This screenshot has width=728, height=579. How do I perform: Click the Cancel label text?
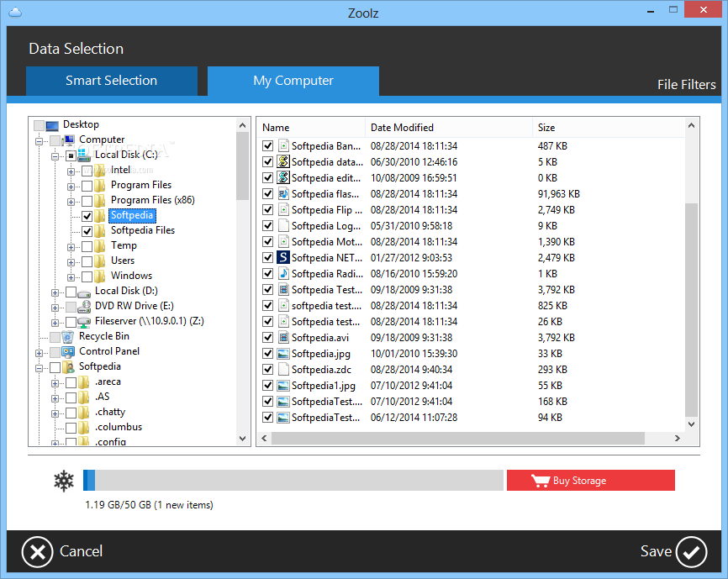[x=82, y=551]
